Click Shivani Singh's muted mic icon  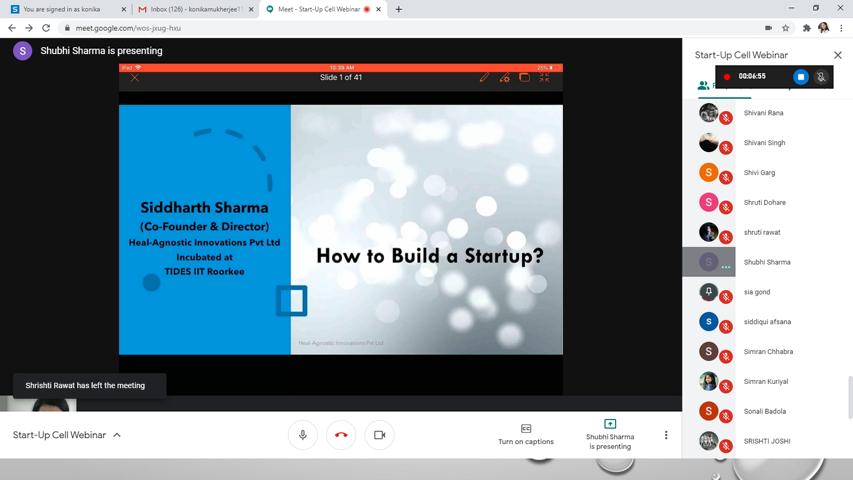click(726, 148)
